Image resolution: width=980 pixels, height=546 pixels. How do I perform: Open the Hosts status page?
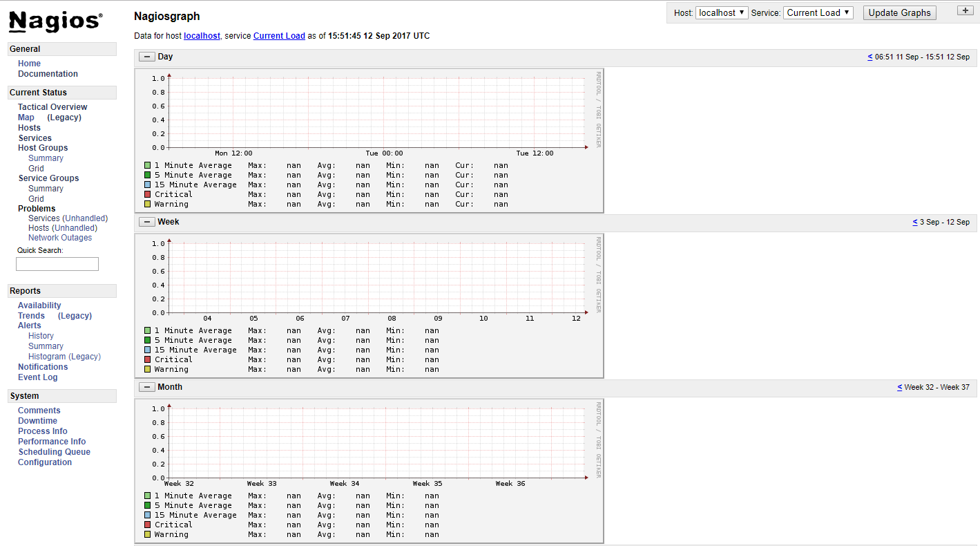point(29,128)
